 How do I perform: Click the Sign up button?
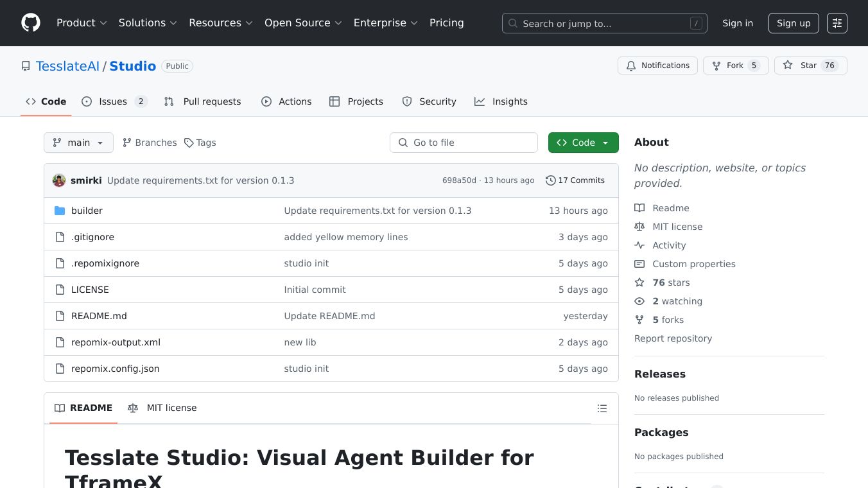(794, 23)
